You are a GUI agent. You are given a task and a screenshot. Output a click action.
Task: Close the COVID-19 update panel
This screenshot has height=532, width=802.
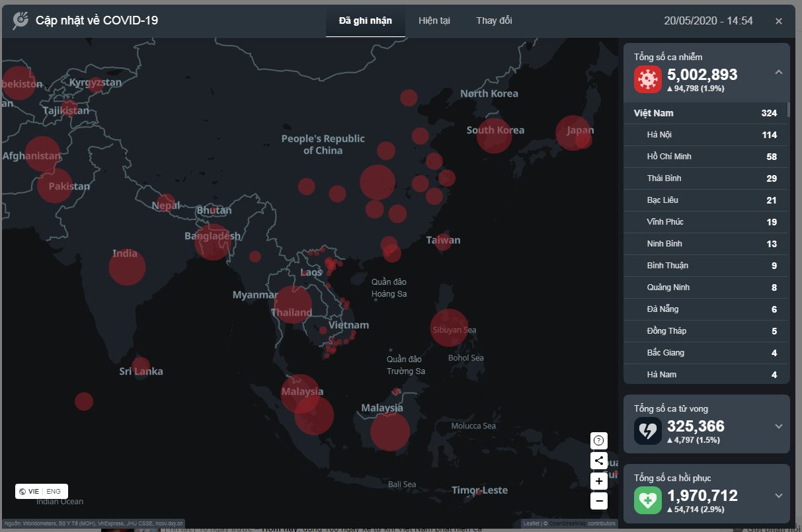coord(779,21)
